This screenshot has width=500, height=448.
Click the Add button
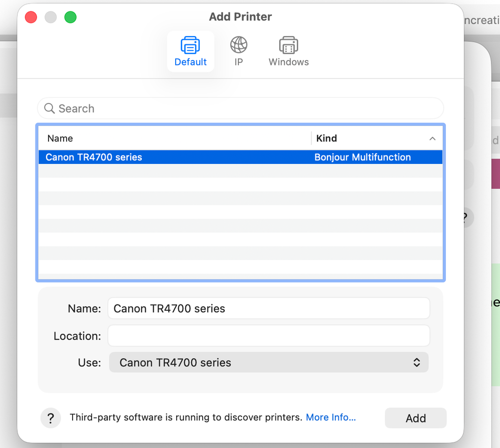[415, 418]
